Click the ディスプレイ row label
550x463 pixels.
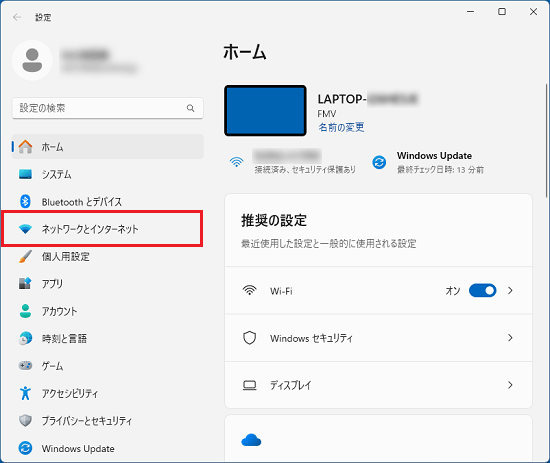[x=290, y=385]
